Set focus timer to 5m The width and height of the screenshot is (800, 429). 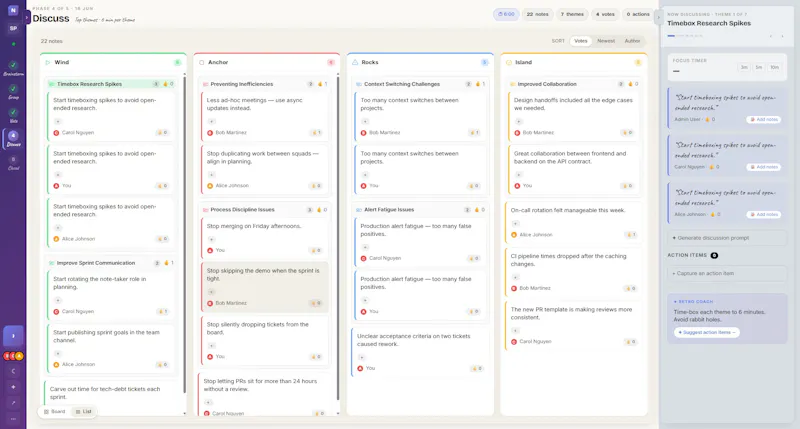click(x=759, y=67)
